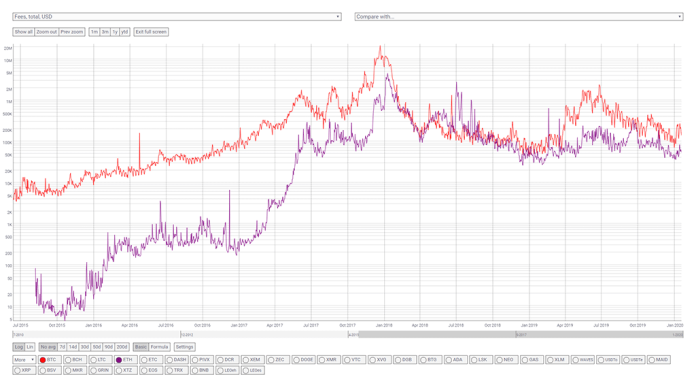The width and height of the screenshot is (696, 392).
Task: Apply 200d moving average
Action: pyautogui.click(x=122, y=347)
